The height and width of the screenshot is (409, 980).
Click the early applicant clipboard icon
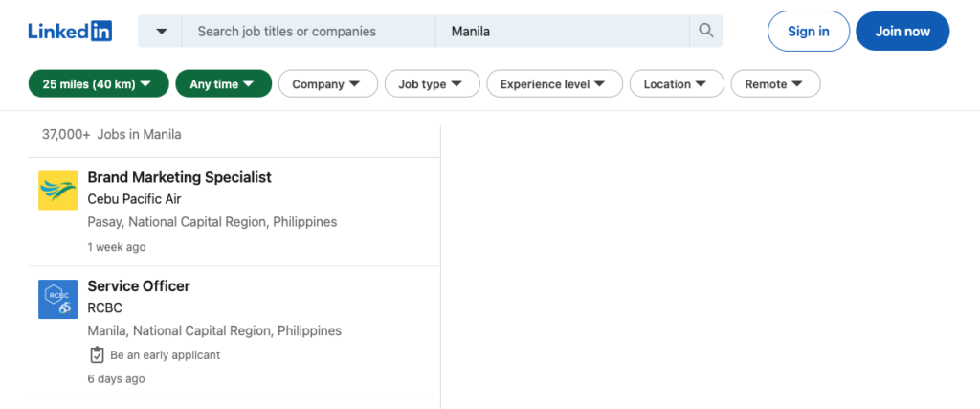coord(97,354)
